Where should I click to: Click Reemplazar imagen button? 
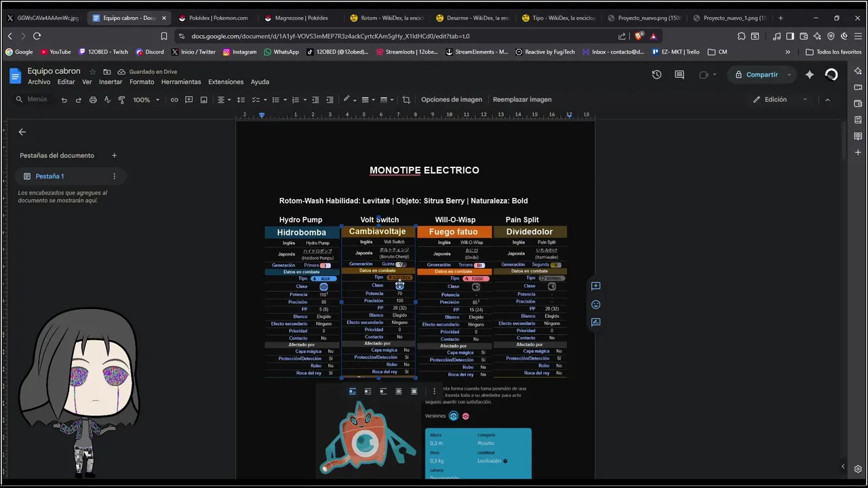[x=522, y=100]
